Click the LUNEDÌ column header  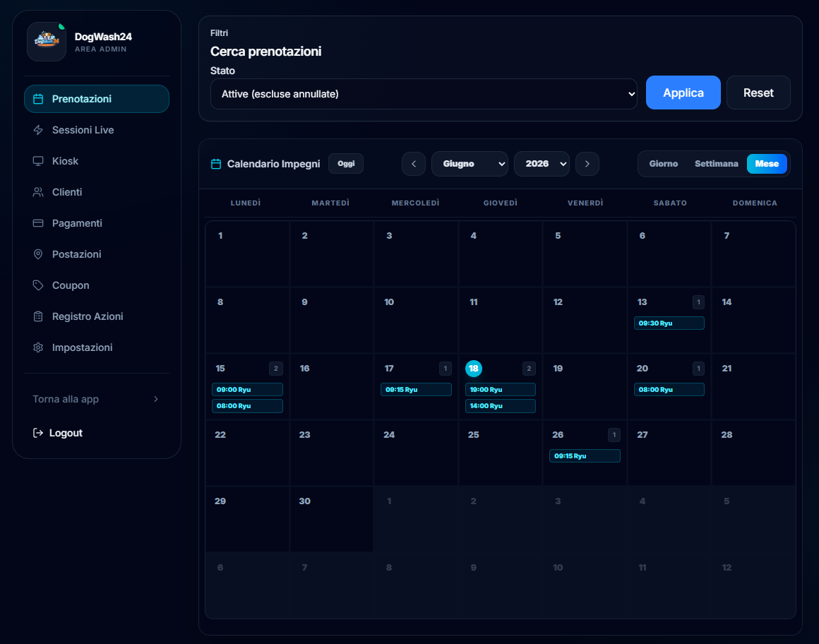pos(246,203)
